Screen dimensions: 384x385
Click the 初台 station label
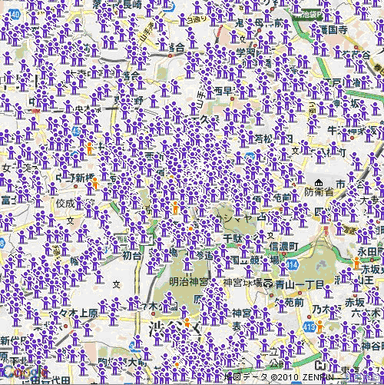click(x=132, y=256)
